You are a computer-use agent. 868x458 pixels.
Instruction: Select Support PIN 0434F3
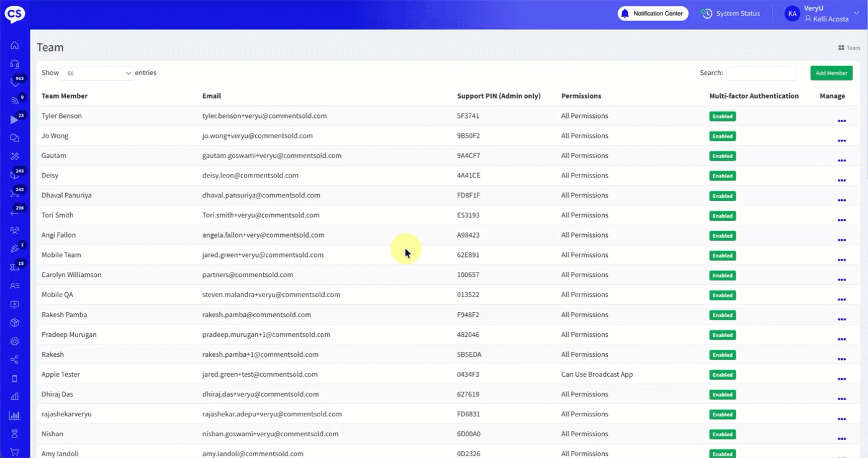click(x=468, y=374)
